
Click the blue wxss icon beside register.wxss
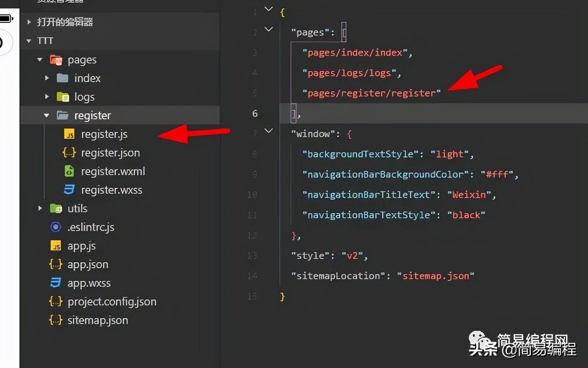pos(69,190)
